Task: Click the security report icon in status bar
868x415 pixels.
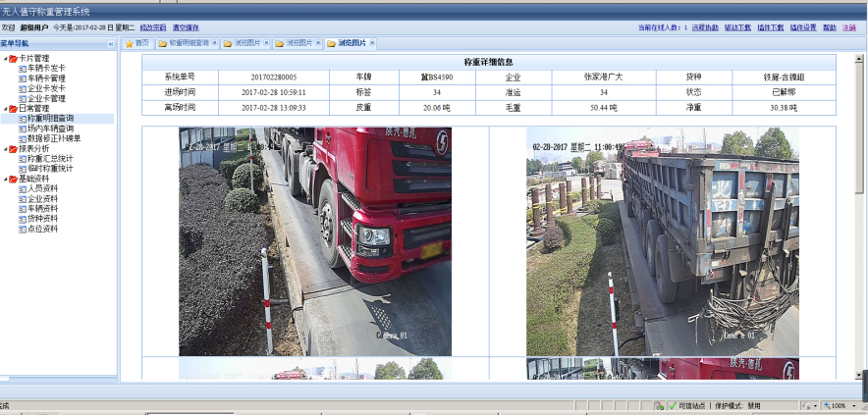Action: click(659, 406)
